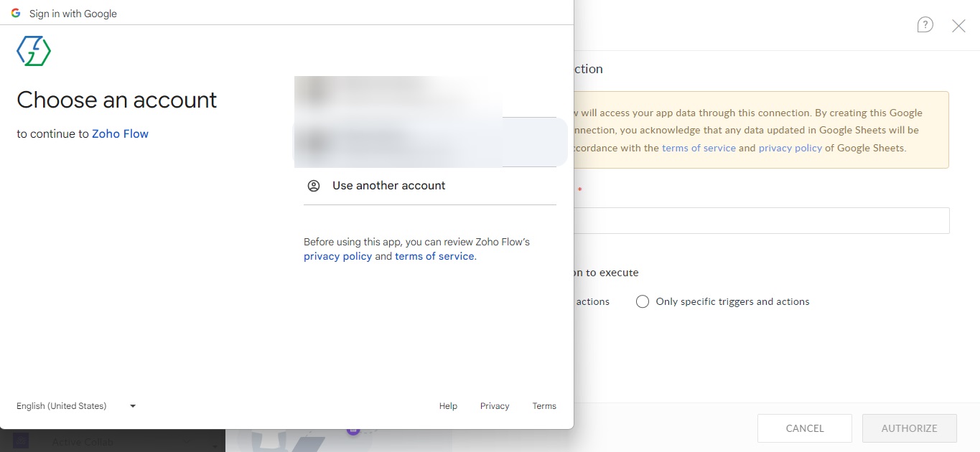
Task: Click the AUTHORIZE button
Action: (x=909, y=428)
